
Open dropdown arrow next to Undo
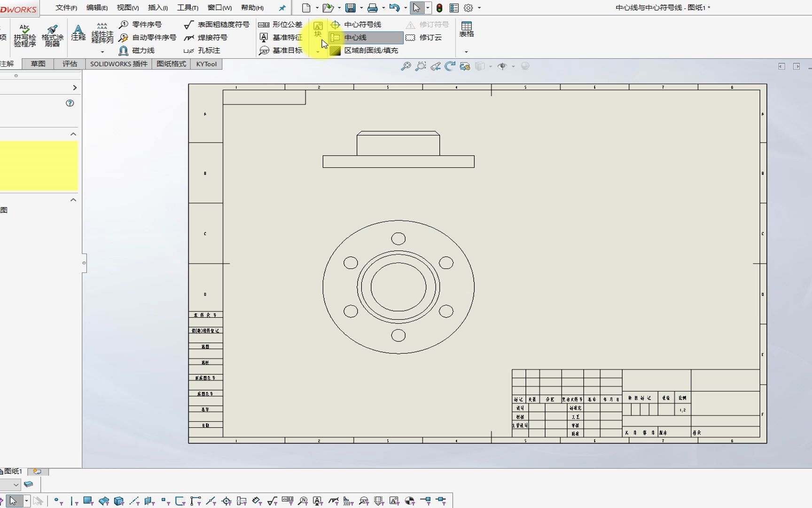(406, 8)
